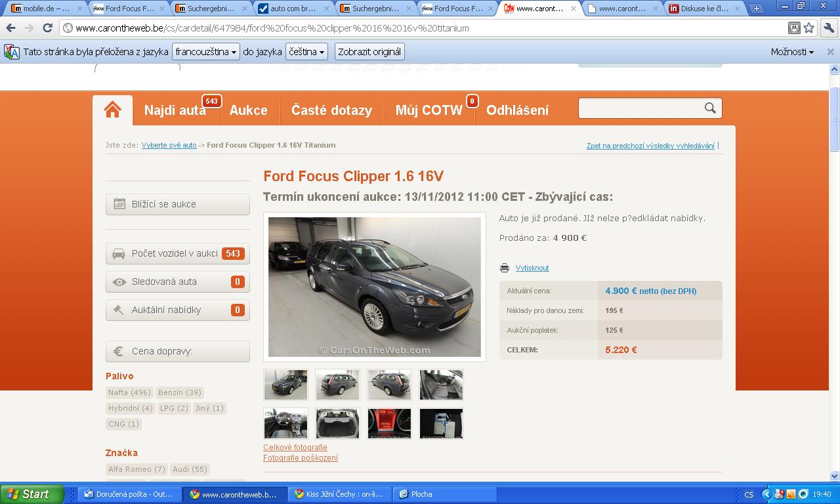Open the Aukce navigation menu item

click(x=248, y=110)
